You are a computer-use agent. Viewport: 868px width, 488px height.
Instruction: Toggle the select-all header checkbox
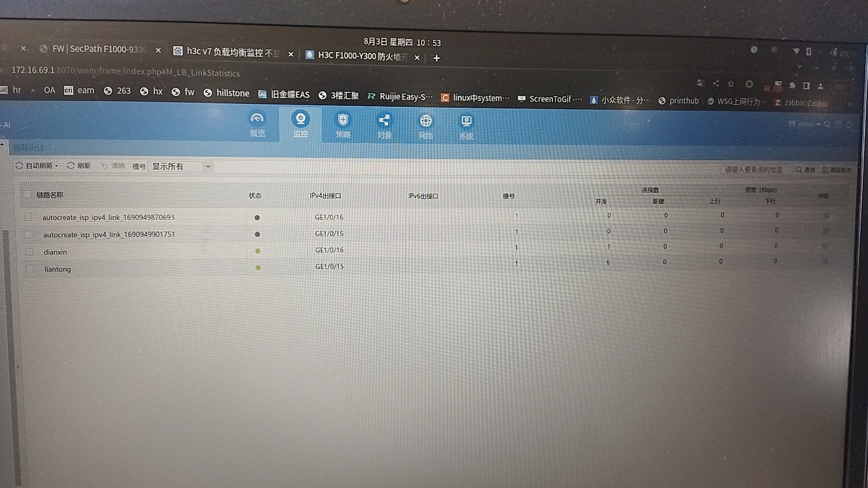tap(27, 195)
